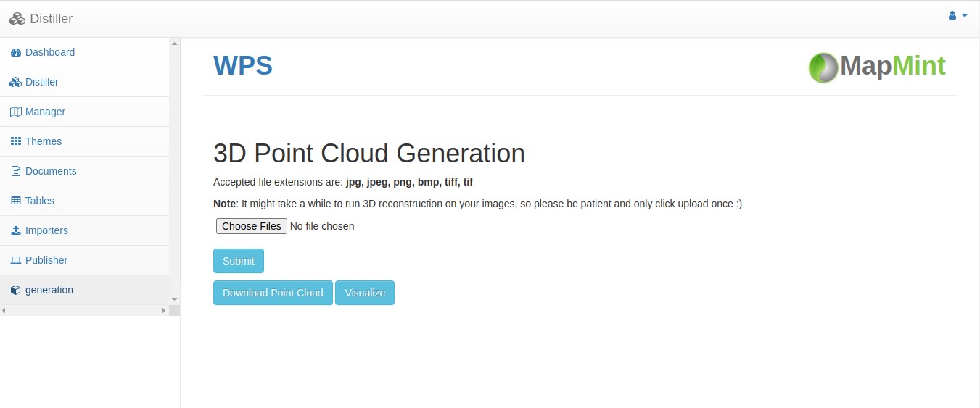
Task: Select the generation menu entry
Action: (x=49, y=290)
